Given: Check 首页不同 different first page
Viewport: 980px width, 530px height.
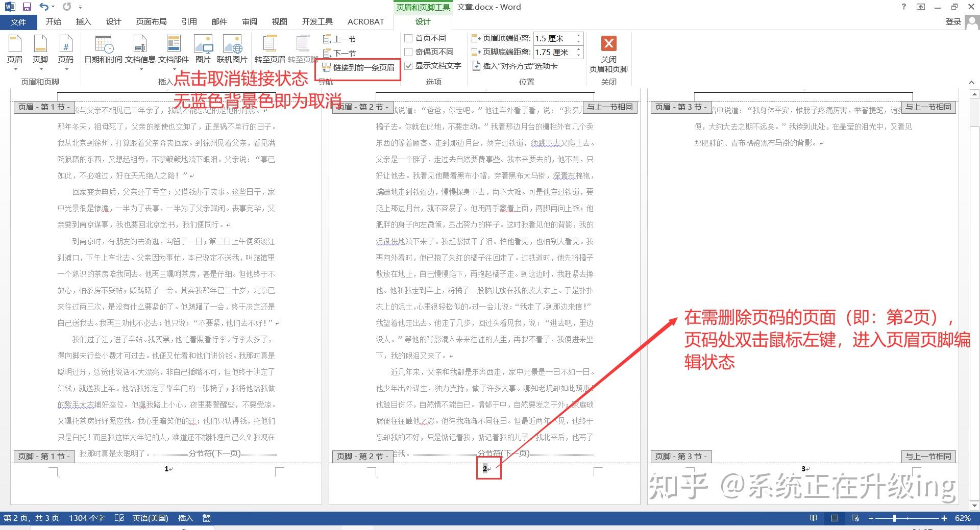Looking at the screenshot, I should [425, 38].
